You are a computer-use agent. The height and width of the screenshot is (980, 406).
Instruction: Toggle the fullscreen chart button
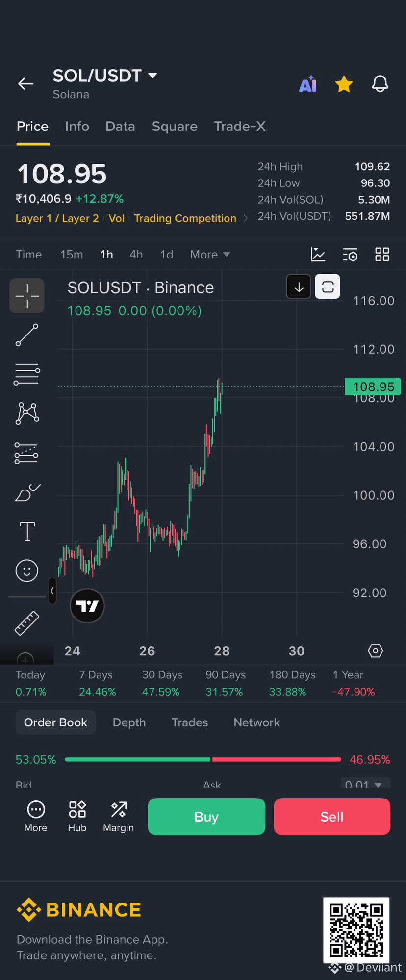coord(328,287)
